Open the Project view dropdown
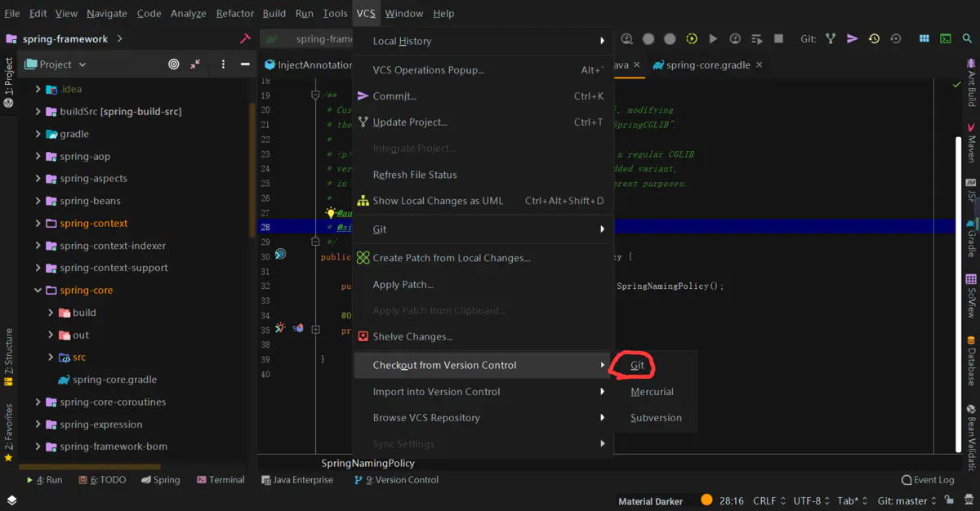Image resolution: width=980 pixels, height=511 pixels. (x=56, y=64)
